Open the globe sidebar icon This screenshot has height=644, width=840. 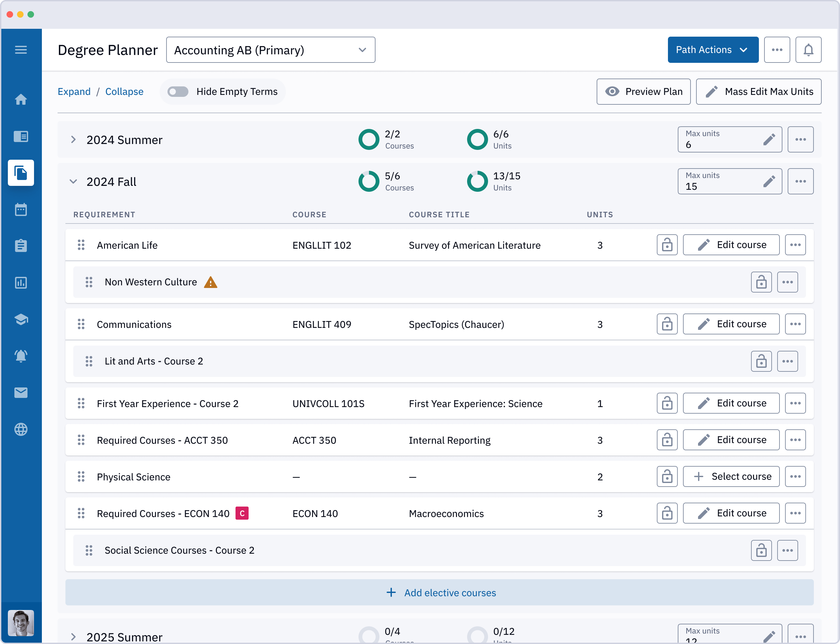coord(21,429)
